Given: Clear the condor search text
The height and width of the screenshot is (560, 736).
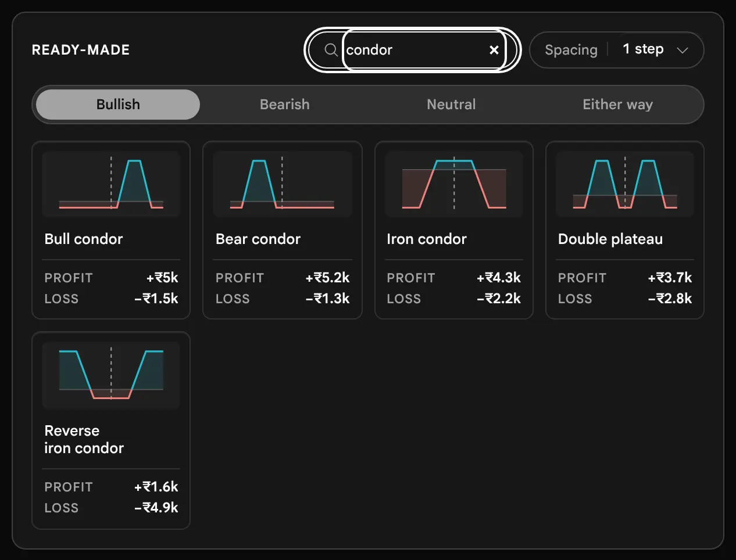Looking at the screenshot, I should pos(494,50).
